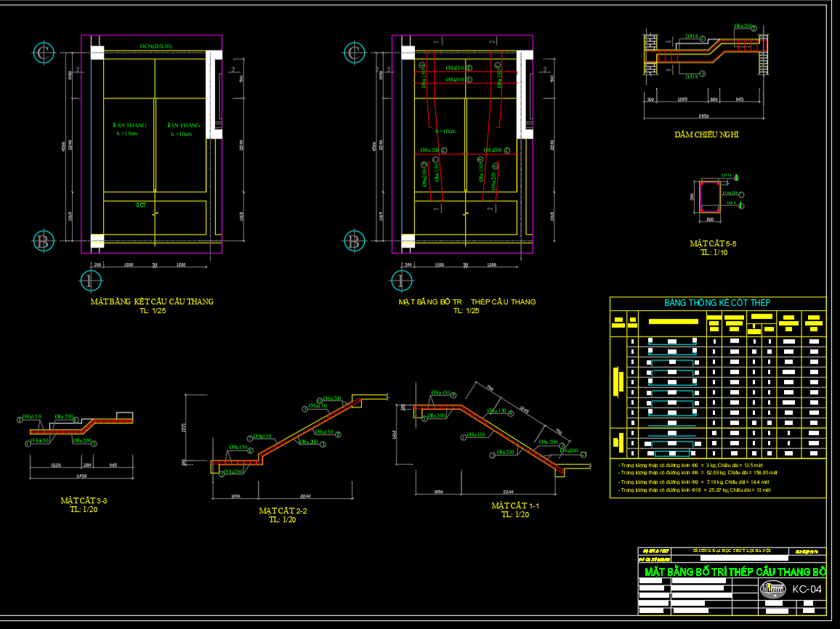The image size is (840, 629).
Task: Select the BẢNG THỐNG KÊ CỐT THÉP heading
Action: [717, 303]
